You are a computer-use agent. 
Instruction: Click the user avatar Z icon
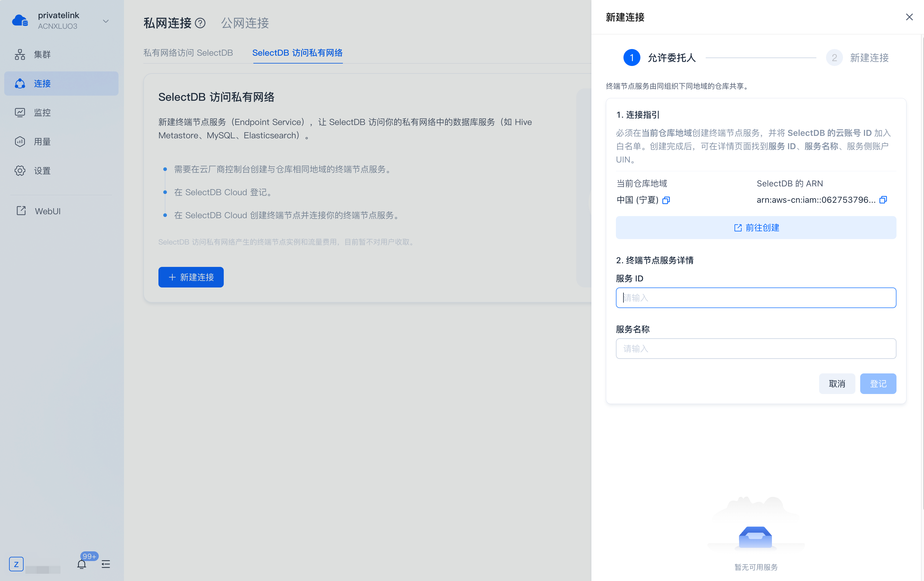(x=16, y=564)
